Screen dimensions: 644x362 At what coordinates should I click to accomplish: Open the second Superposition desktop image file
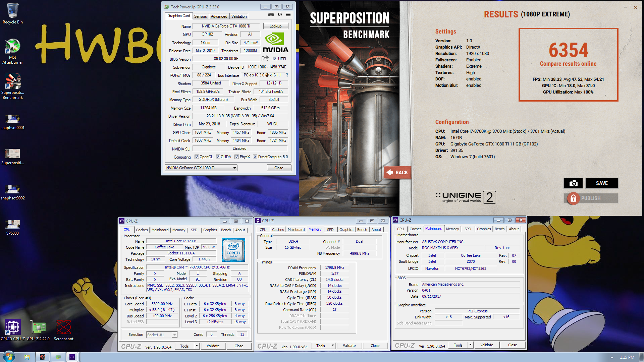click(12, 157)
